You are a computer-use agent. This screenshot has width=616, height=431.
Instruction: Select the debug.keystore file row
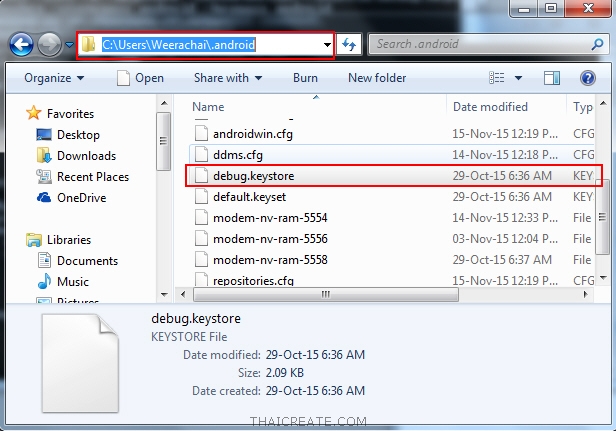click(393, 176)
